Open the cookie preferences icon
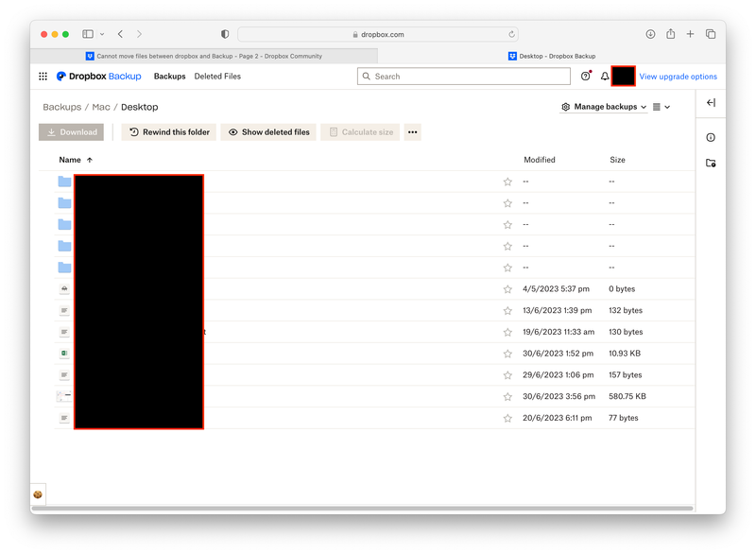The height and width of the screenshot is (554, 756). click(38, 494)
